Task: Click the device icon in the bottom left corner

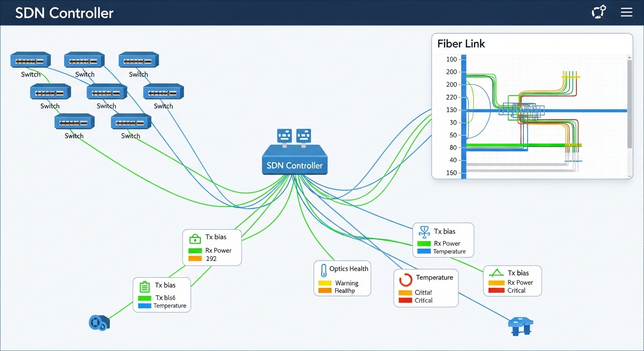Action: click(99, 323)
